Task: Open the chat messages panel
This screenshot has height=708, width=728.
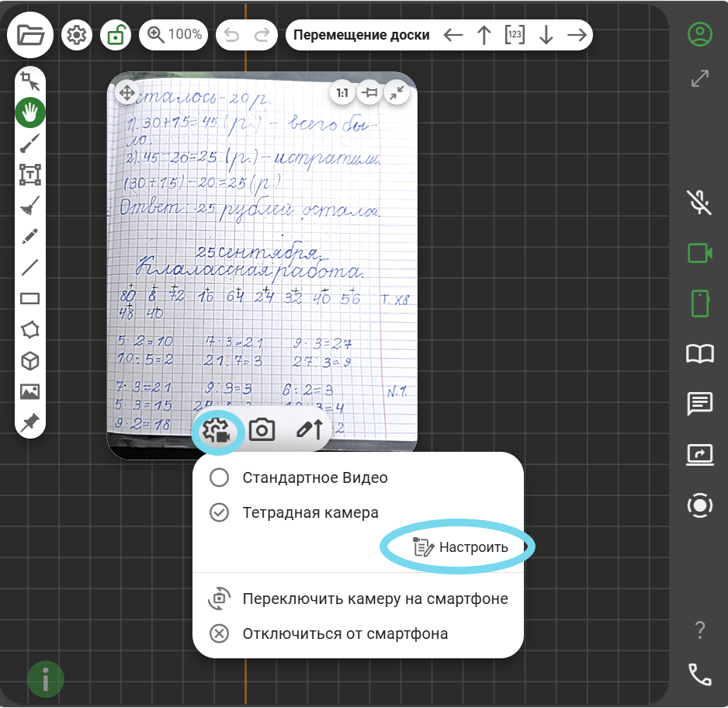Action: point(699,404)
